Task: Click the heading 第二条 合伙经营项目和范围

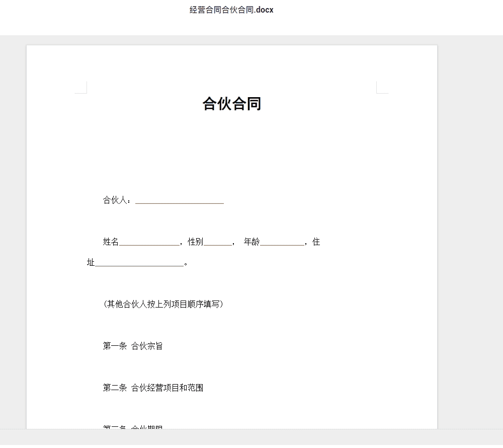Action: 153,388
